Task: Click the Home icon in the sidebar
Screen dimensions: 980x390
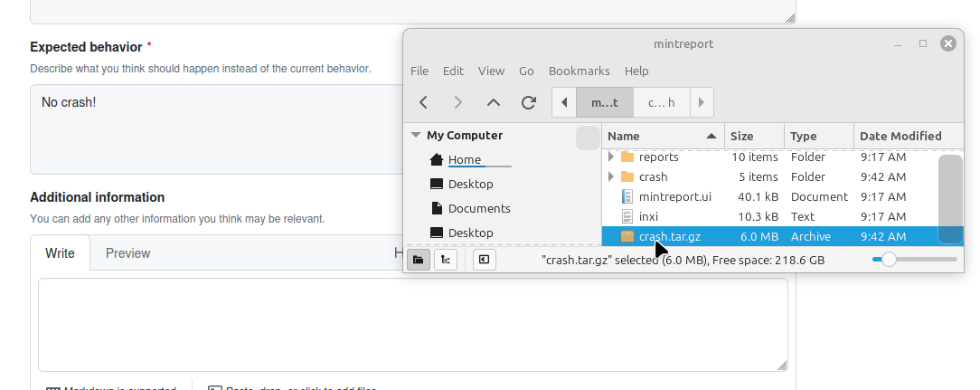Action: (437, 159)
